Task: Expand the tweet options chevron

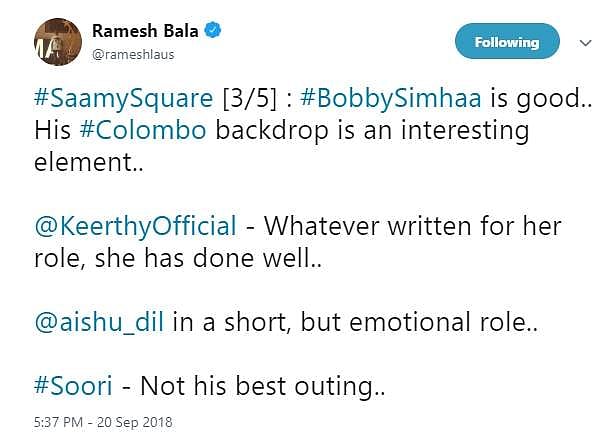Action: (585, 42)
